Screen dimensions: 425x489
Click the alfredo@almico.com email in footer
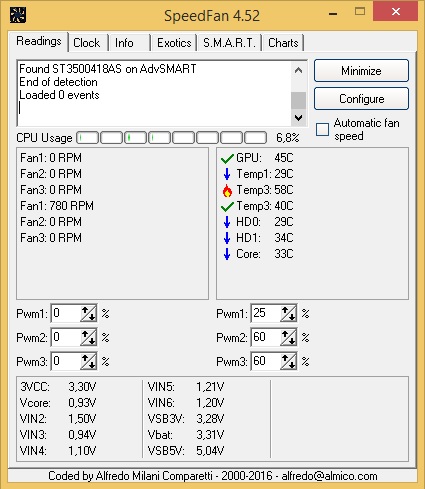point(329,476)
